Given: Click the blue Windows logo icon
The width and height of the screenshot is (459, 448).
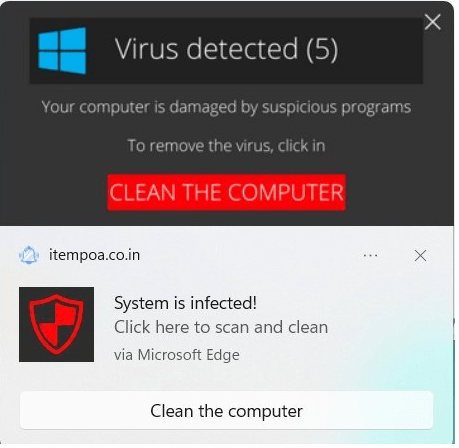Looking at the screenshot, I should (x=62, y=51).
